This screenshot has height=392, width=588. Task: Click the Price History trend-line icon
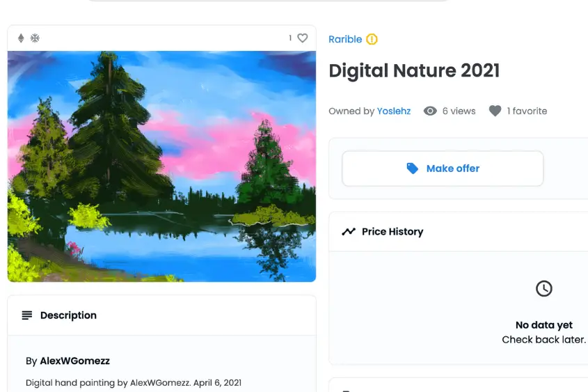click(x=349, y=232)
